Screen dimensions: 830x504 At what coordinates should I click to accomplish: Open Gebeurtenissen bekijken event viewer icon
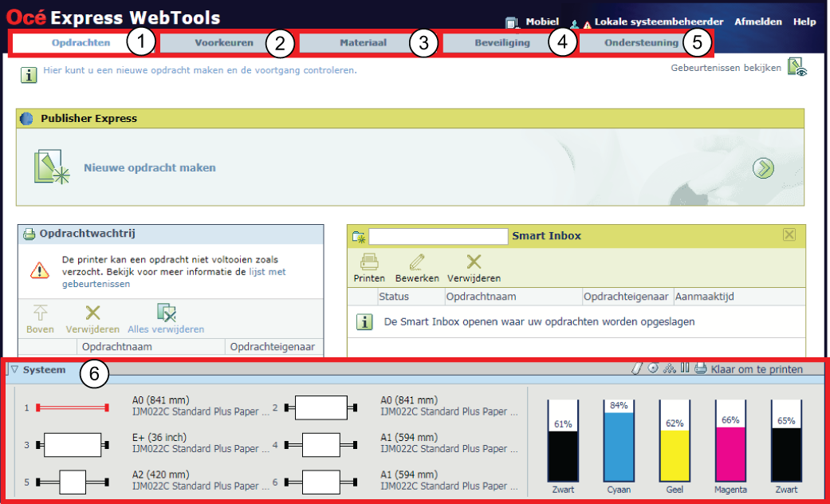[797, 67]
